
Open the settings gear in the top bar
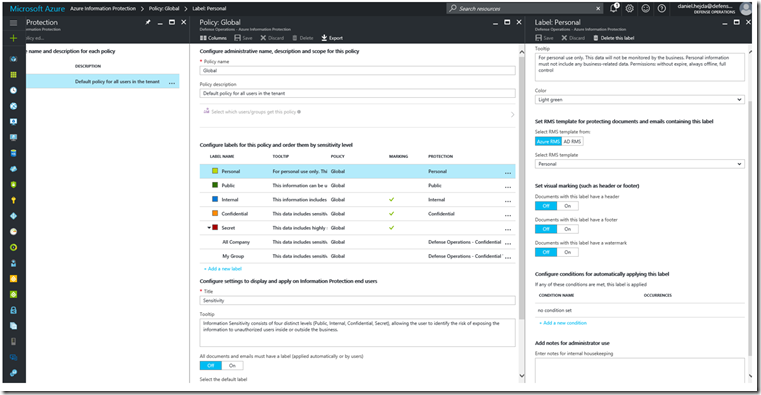(x=629, y=8)
